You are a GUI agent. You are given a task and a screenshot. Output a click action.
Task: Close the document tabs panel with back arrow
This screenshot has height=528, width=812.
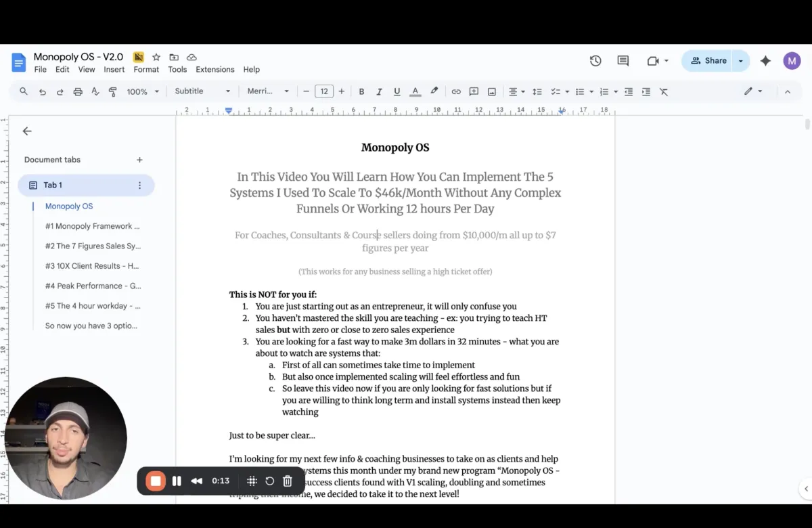pos(27,131)
